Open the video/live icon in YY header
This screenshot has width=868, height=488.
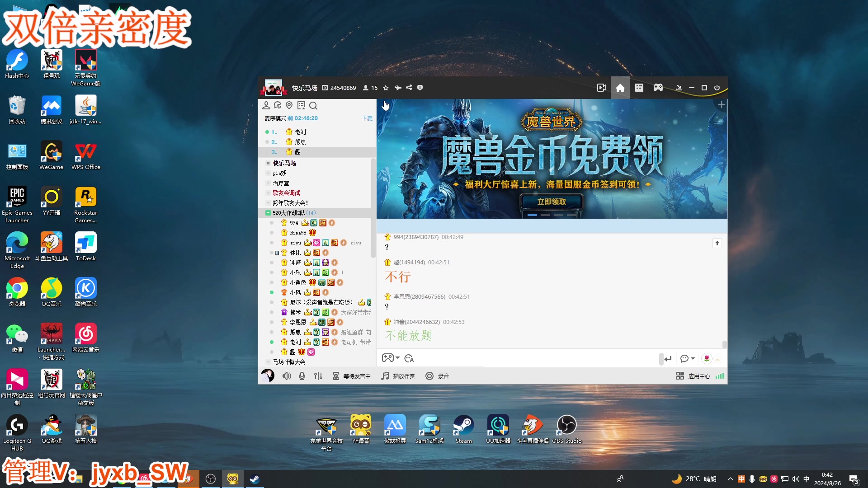[x=601, y=88]
